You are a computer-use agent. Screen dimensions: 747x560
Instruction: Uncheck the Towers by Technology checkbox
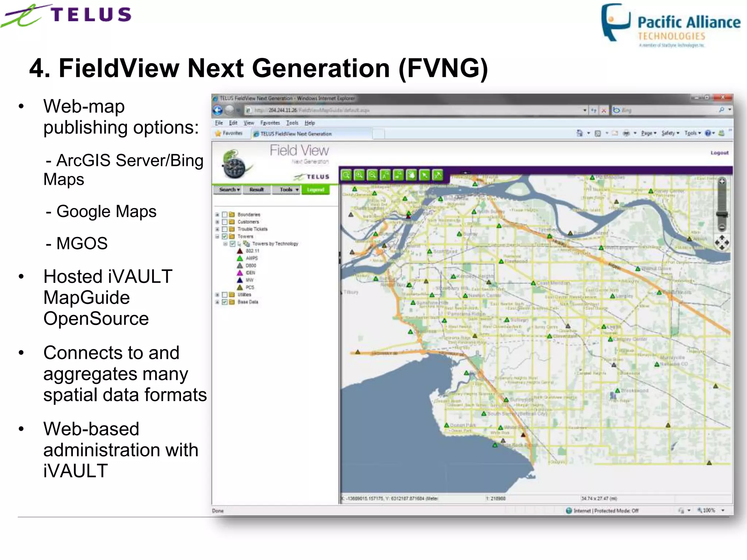[x=232, y=244]
